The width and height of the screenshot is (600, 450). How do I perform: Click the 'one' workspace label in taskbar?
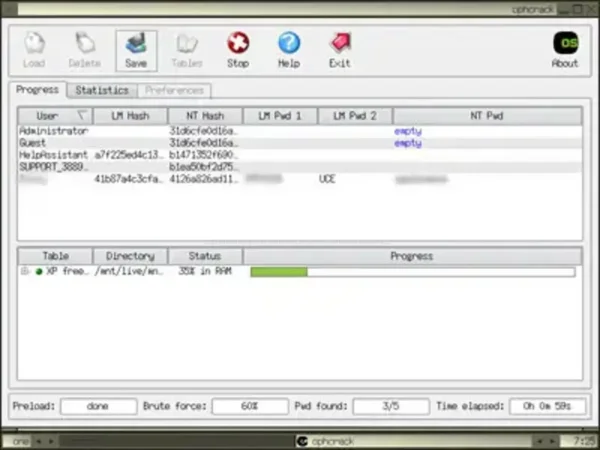coord(21,441)
